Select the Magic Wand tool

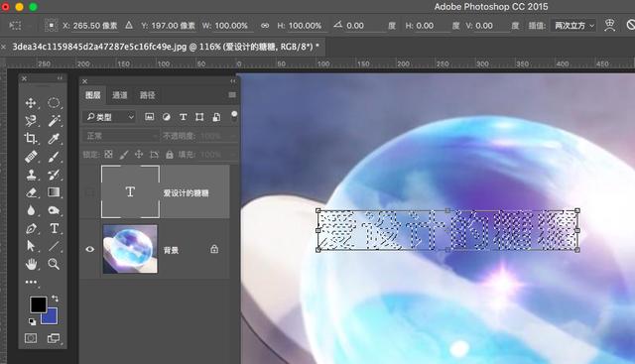pos(54,120)
